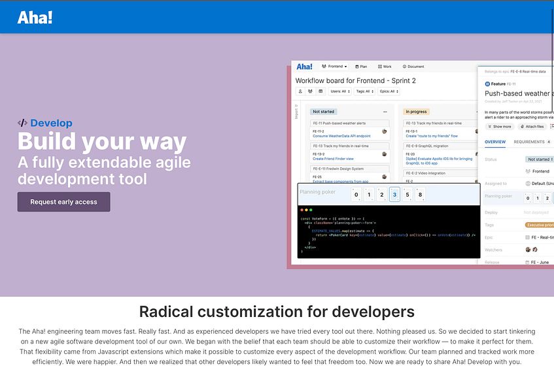Viewport: 554px width, 392px height.
Task: Expand the Import side panel
Action: click(x=296, y=112)
